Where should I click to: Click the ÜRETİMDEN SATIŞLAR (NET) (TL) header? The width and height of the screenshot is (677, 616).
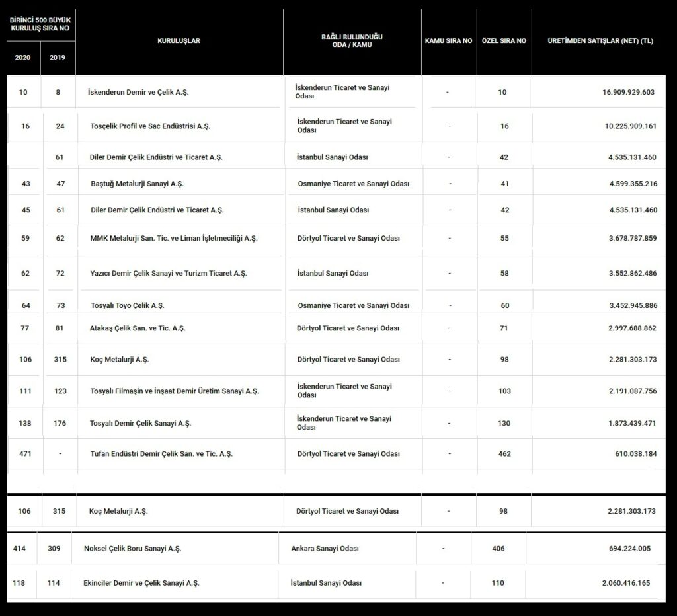600,41
